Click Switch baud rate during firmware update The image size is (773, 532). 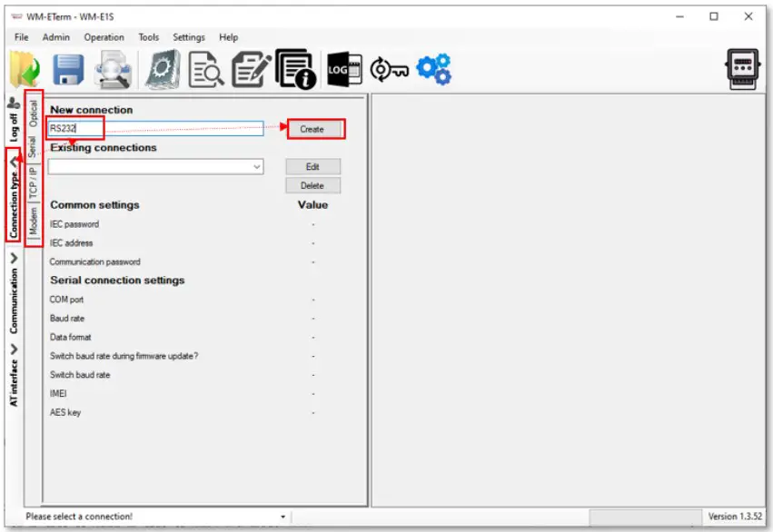pyautogui.click(x=124, y=356)
